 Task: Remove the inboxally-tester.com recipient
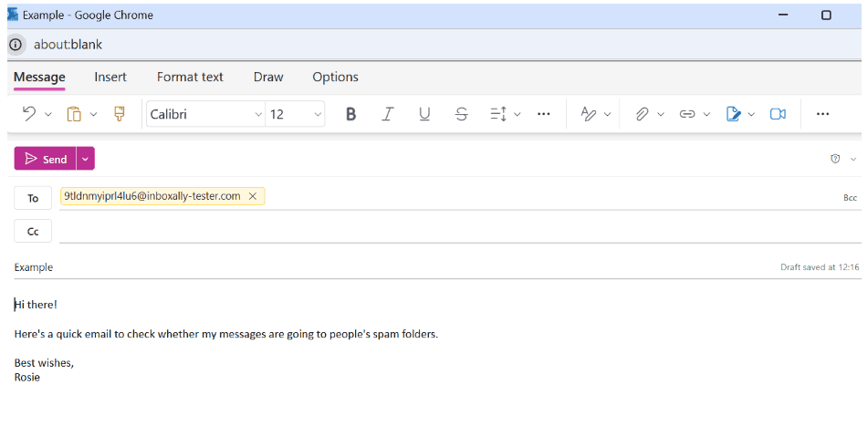(x=253, y=196)
